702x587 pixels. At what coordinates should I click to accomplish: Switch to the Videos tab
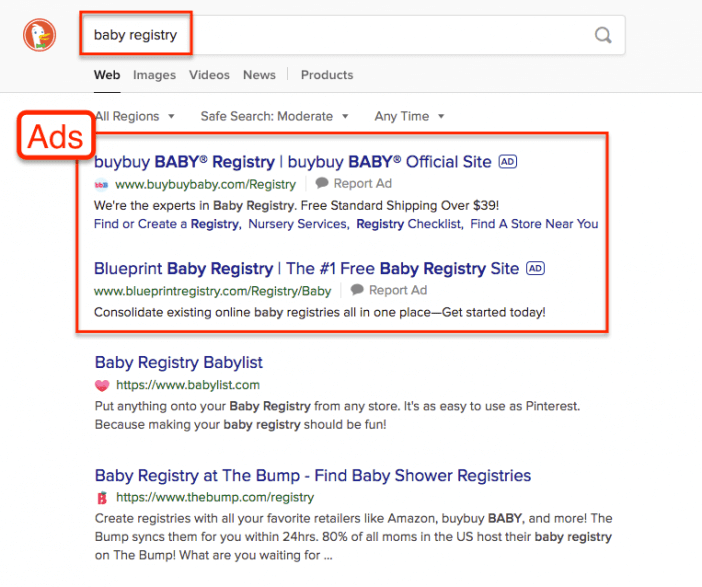pos(209,75)
